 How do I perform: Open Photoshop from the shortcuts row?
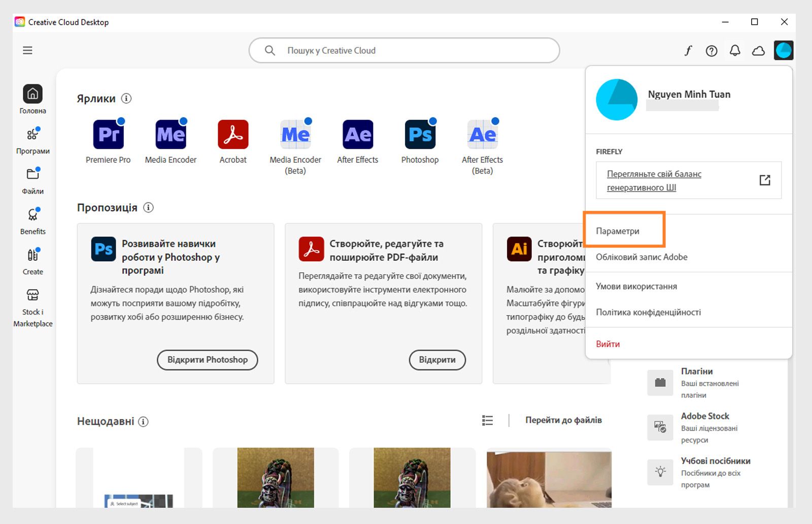pyautogui.click(x=420, y=134)
